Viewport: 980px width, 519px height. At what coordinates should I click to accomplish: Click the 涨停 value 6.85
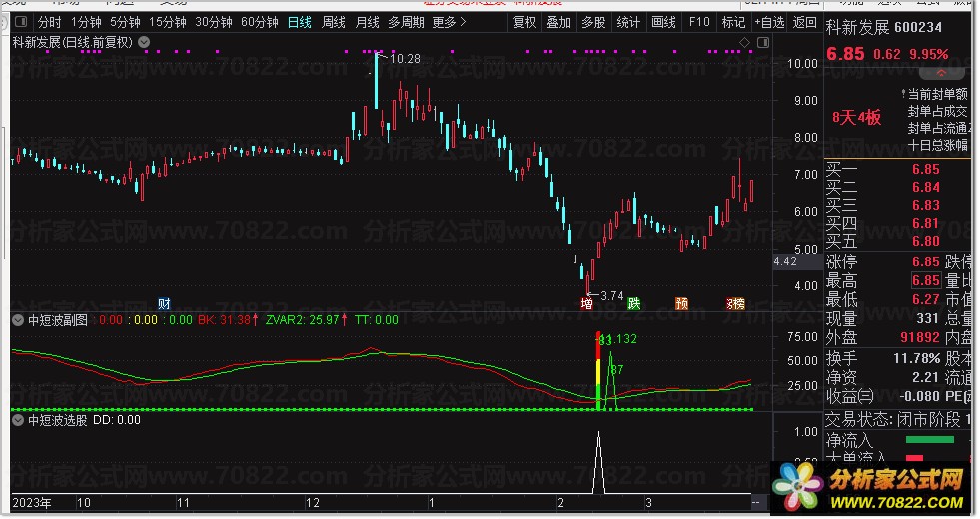[x=925, y=261]
